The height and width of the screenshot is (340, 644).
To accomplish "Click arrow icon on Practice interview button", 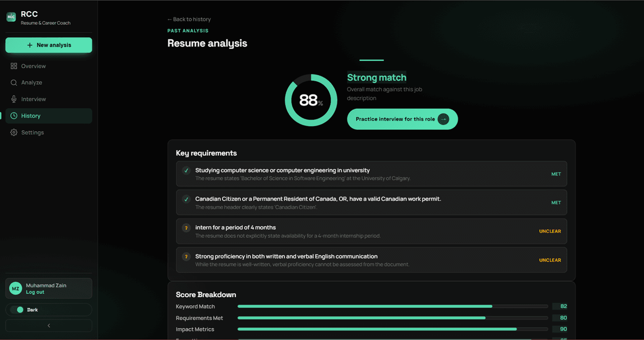I will (x=443, y=119).
